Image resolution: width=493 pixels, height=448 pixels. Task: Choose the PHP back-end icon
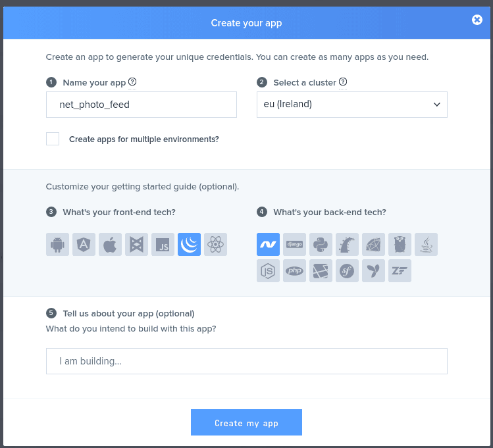(x=294, y=270)
